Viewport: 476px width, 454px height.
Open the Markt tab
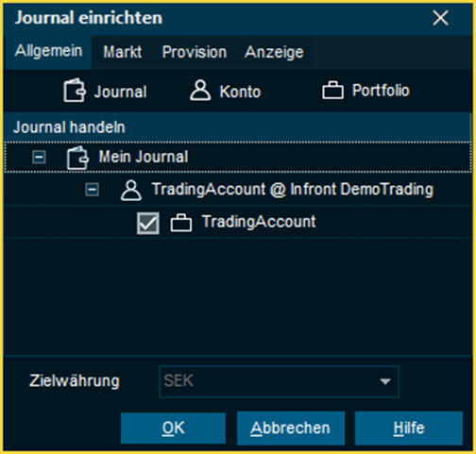(123, 52)
